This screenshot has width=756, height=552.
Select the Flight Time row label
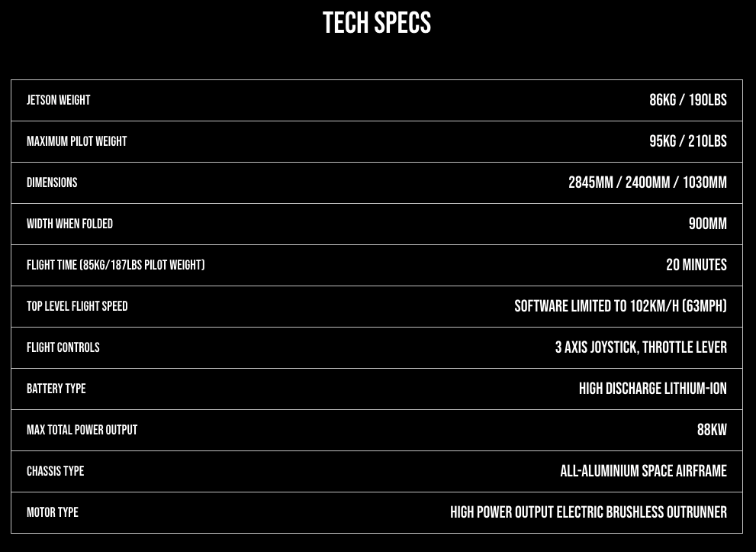coord(116,265)
